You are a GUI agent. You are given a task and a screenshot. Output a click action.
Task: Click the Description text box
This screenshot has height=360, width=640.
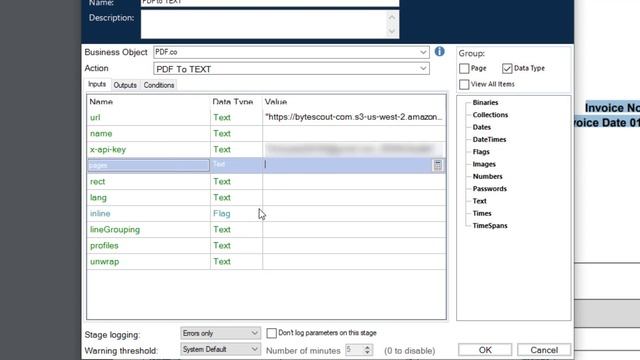[x=264, y=24]
